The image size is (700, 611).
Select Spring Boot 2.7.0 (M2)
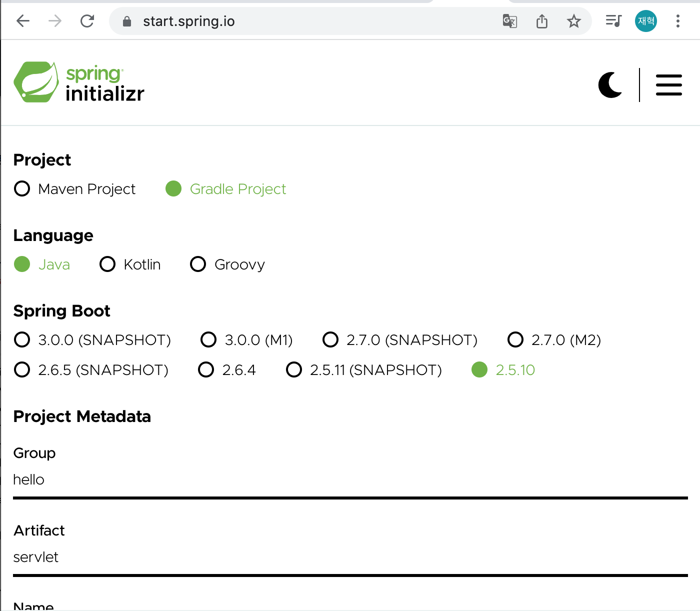pos(554,340)
